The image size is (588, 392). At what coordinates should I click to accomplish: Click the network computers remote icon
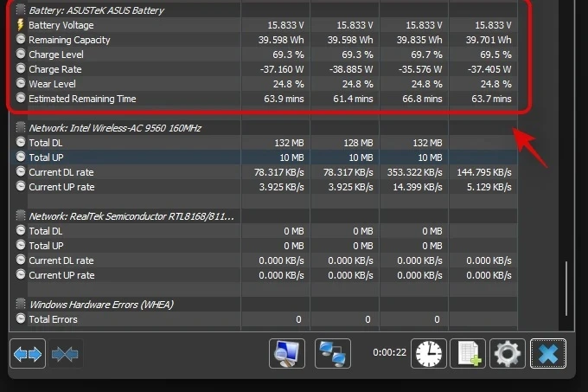point(333,353)
